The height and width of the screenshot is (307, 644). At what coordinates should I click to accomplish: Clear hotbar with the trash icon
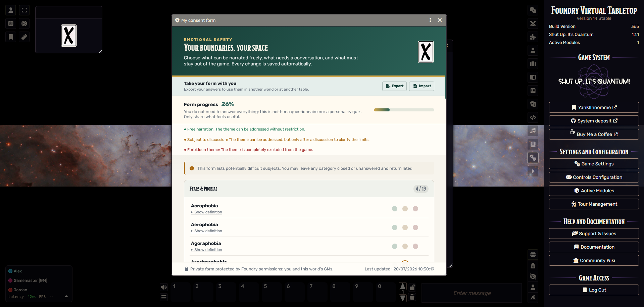tap(412, 297)
